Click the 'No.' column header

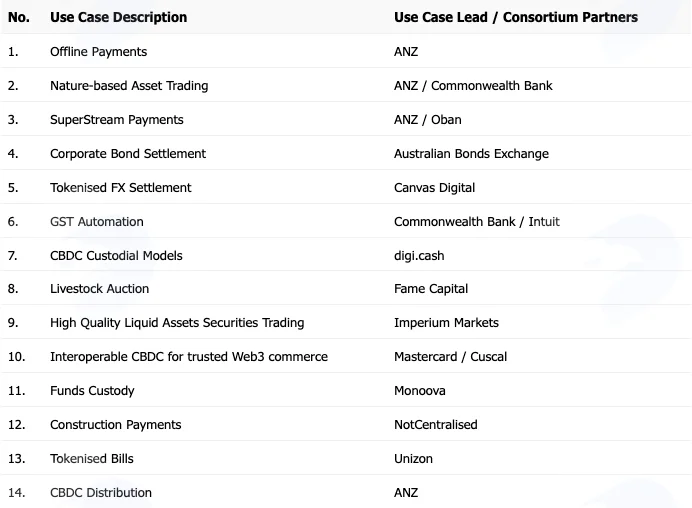(x=19, y=17)
